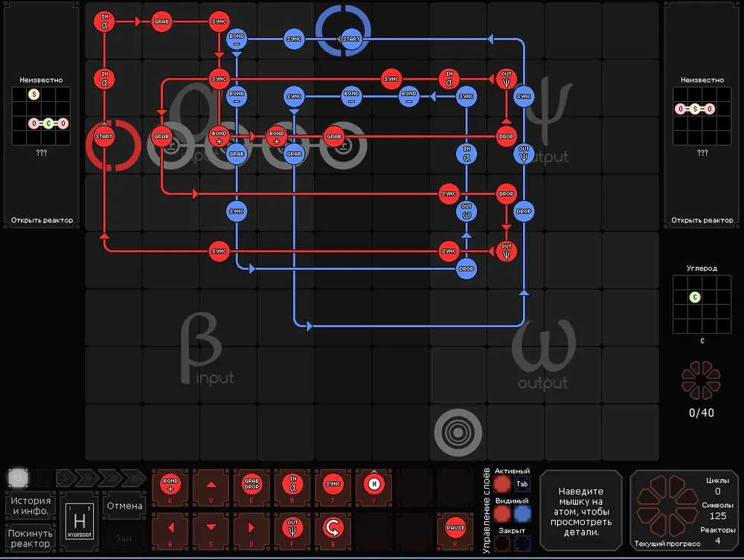744x560 pixels.
Task: Lock the blue layer under Закрыт
Action: click(x=522, y=544)
